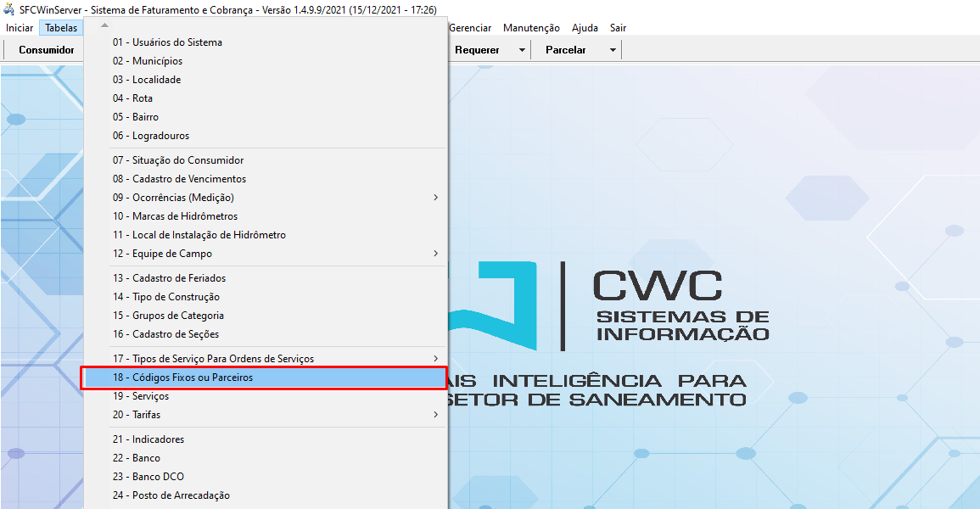Open the Iniciar menu
Viewport: 980px width, 509px height.
coord(20,28)
